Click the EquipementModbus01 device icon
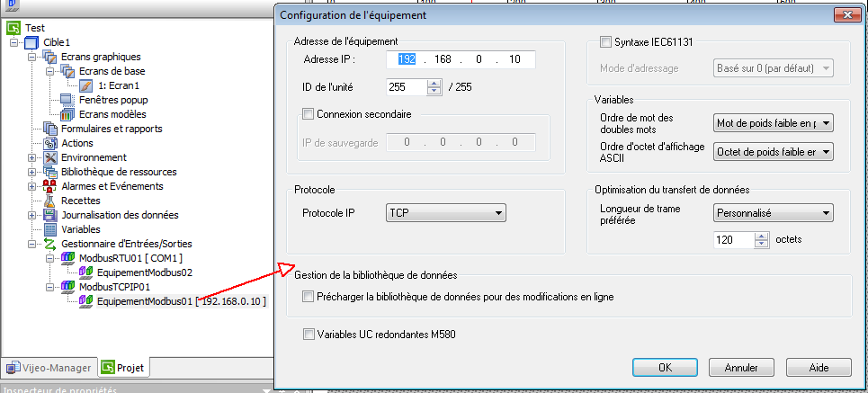This screenshot has height=393, width=868. click(x=85, y=301)
